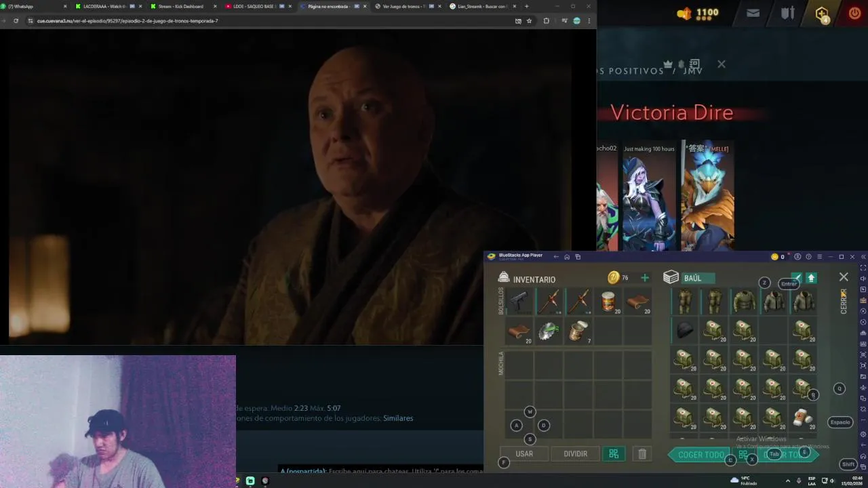This screenshot has width=868, height=488.
Task: Click BlueStacks home icon in title bar
Action: tap(567, 257)
